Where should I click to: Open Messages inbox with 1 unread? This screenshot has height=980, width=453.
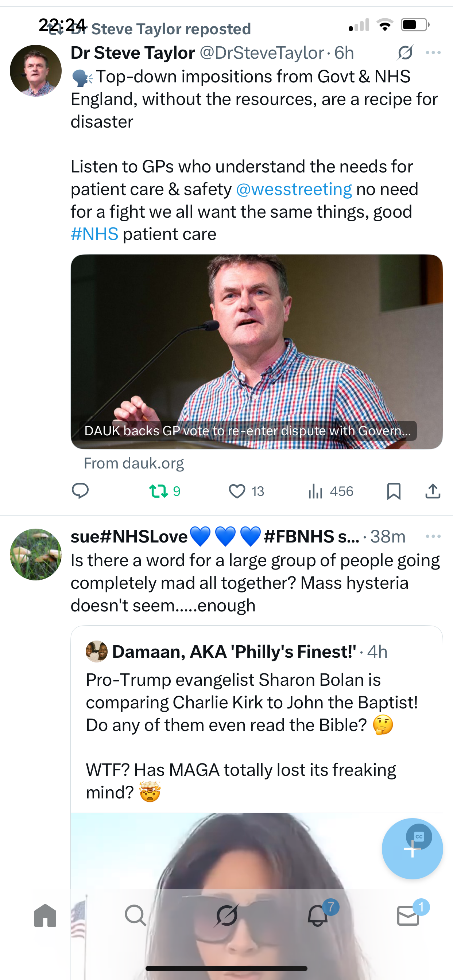(x=409, y=915)
